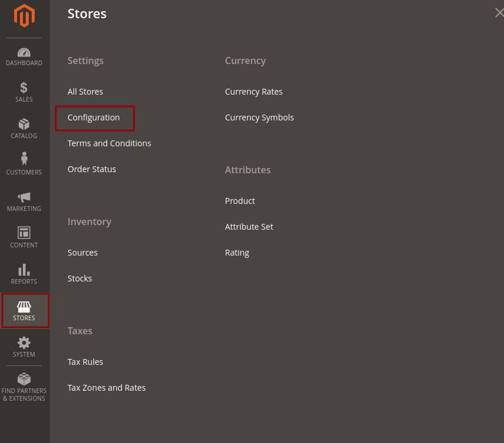Open the Customers person icon

tap(24, 160)
